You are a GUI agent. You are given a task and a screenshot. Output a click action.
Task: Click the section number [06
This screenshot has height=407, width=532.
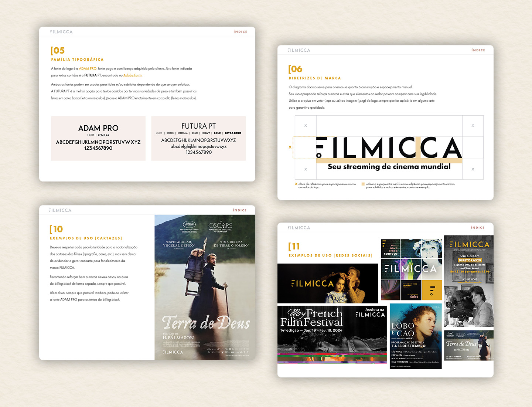(295, 69)
